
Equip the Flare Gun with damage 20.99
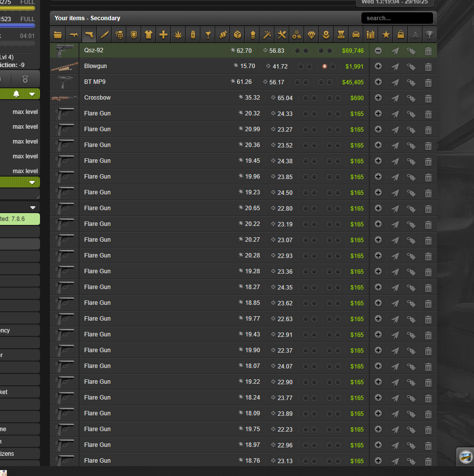(x=378, y=129)
